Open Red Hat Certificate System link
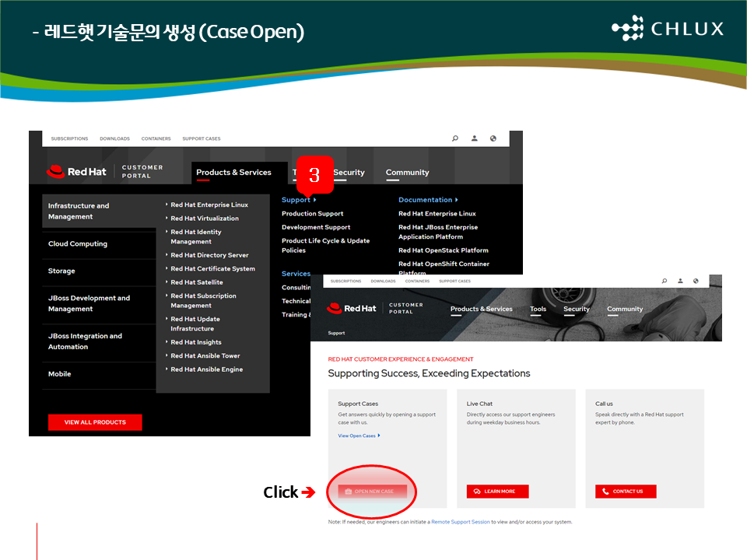 213,268
